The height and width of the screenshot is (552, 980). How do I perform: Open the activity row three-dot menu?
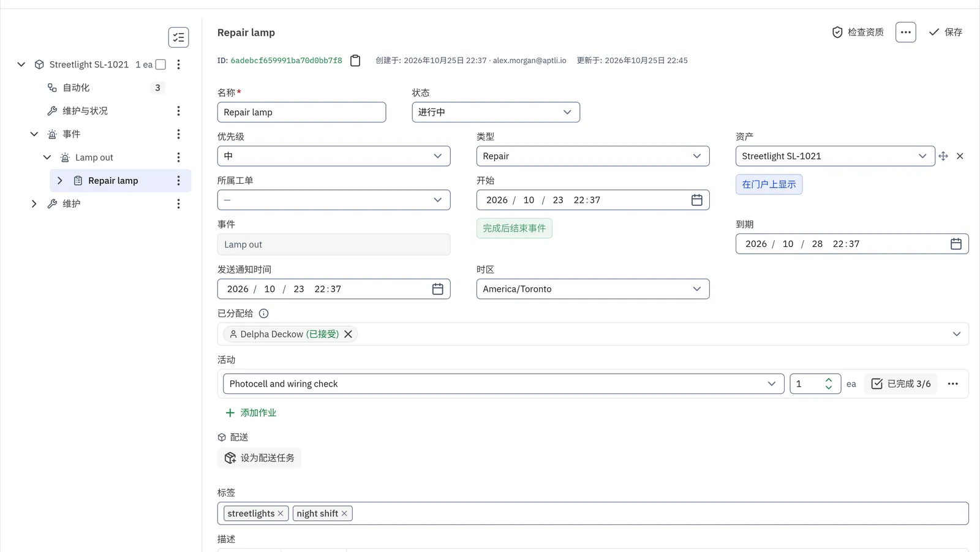click(952, 384)
